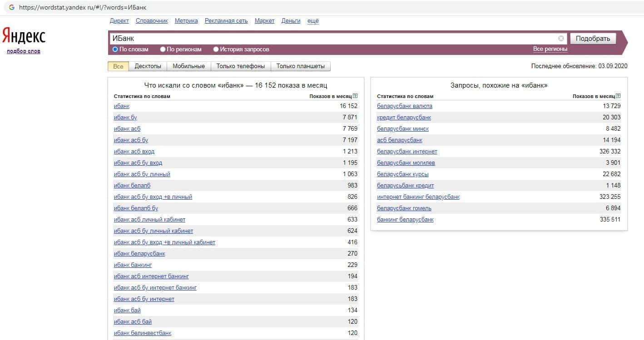Click the Google favicon in the address bar
The height and width of the screenshot is (340, 644).
(x=11, y=7)
